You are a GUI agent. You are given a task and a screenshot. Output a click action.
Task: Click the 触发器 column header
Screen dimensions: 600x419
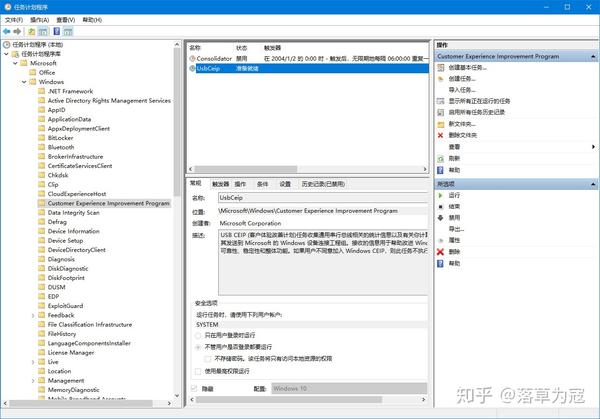[x=272, y=48]
